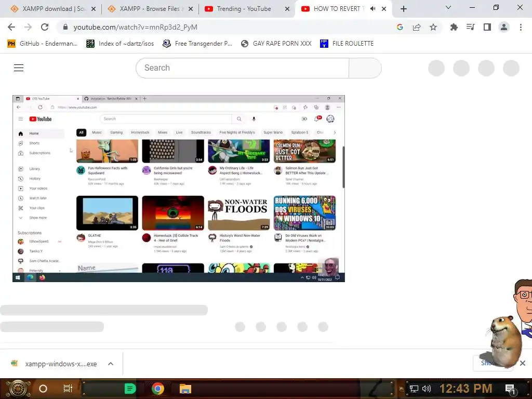This screenshot has height=399, width=532.
Task: Share this page using the share icon
Action: coord(417,27)
